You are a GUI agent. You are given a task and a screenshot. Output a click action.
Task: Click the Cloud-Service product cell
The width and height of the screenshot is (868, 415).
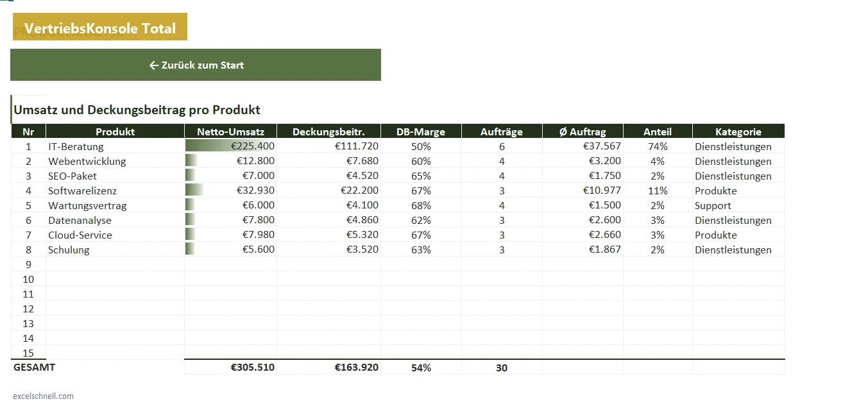click(x=115, y=235)
